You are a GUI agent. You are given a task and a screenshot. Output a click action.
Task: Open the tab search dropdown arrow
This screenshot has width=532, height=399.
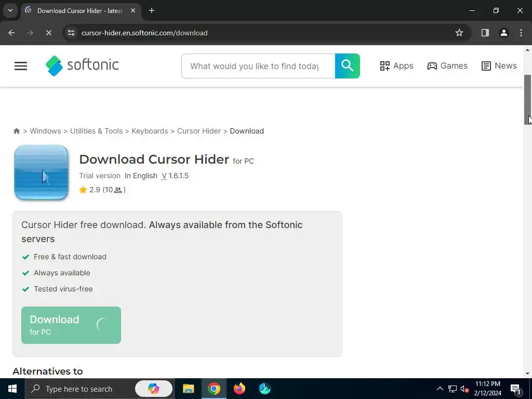point(10,10)
